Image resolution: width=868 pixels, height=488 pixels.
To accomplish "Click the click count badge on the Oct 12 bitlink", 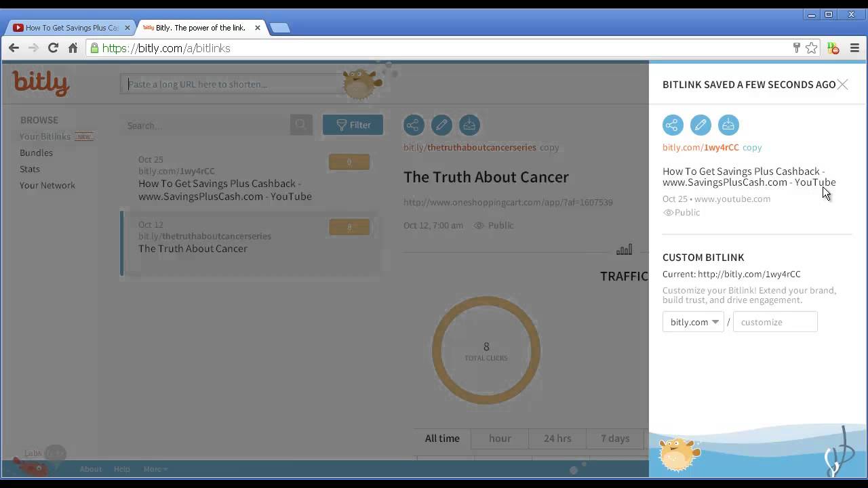I will [x=349, y=227].
